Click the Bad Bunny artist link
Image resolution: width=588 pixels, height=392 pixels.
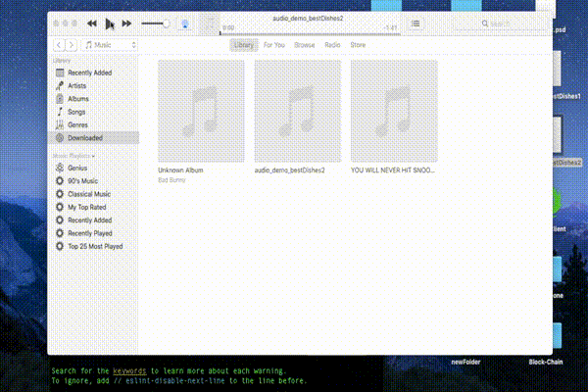coord(171,179)
